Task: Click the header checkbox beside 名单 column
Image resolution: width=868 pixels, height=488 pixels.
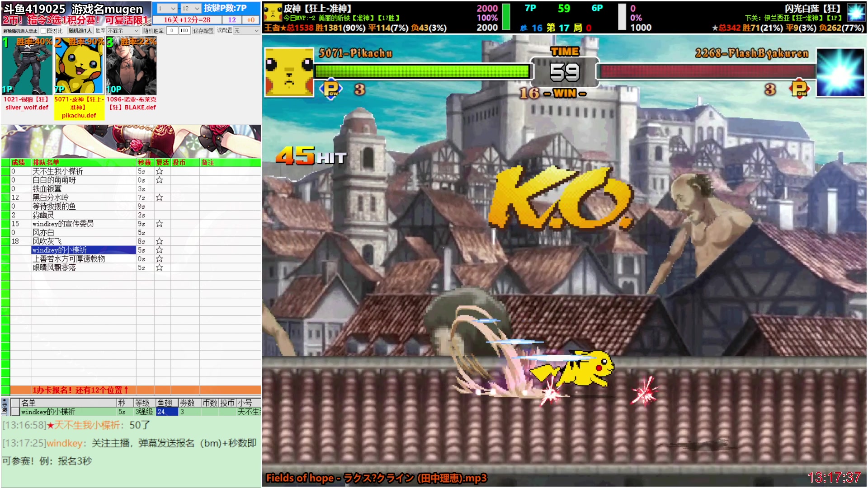Action: tap(15, 403)
